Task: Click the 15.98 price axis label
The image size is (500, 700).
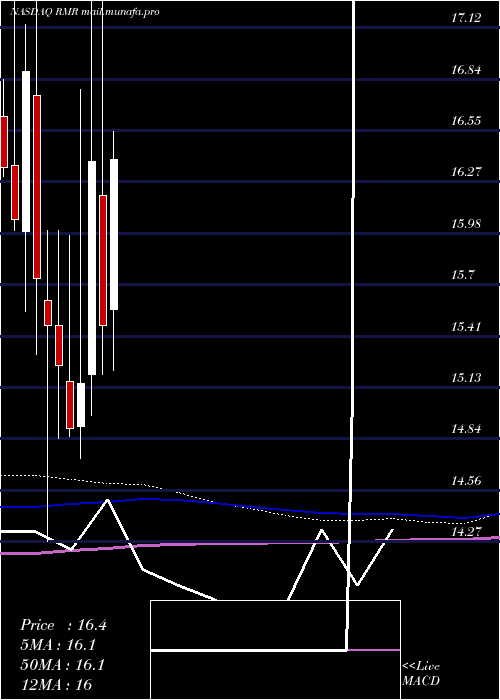Action: coord(466,224)
